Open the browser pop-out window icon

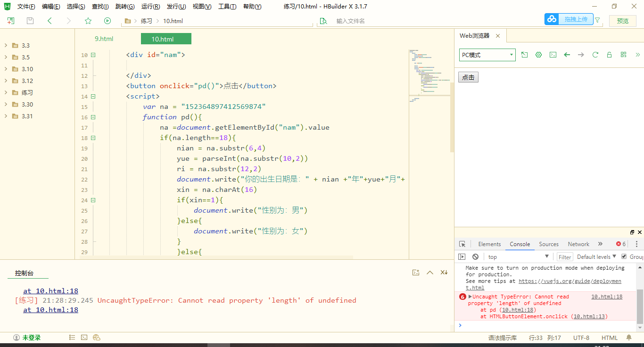(524, 55)
